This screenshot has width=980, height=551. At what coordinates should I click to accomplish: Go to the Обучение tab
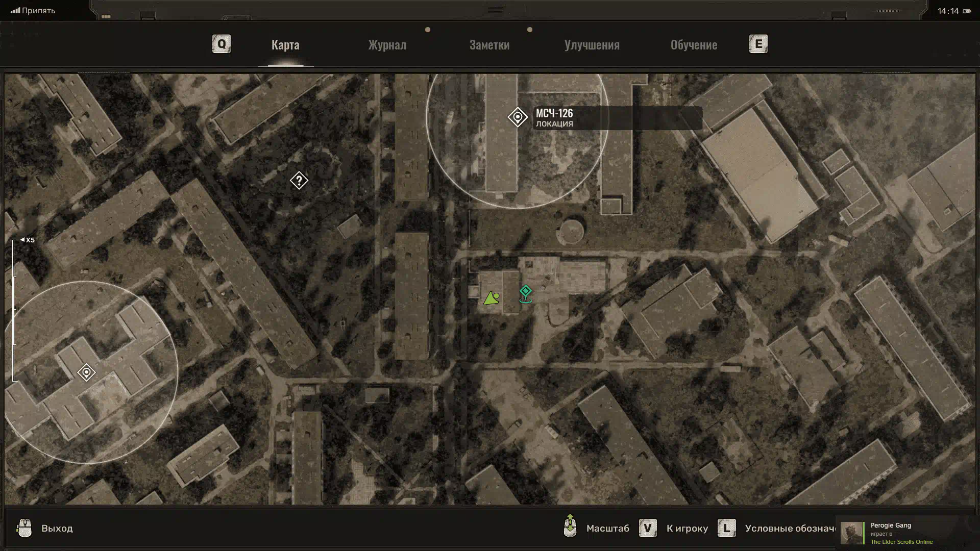[x=693, y=45]
